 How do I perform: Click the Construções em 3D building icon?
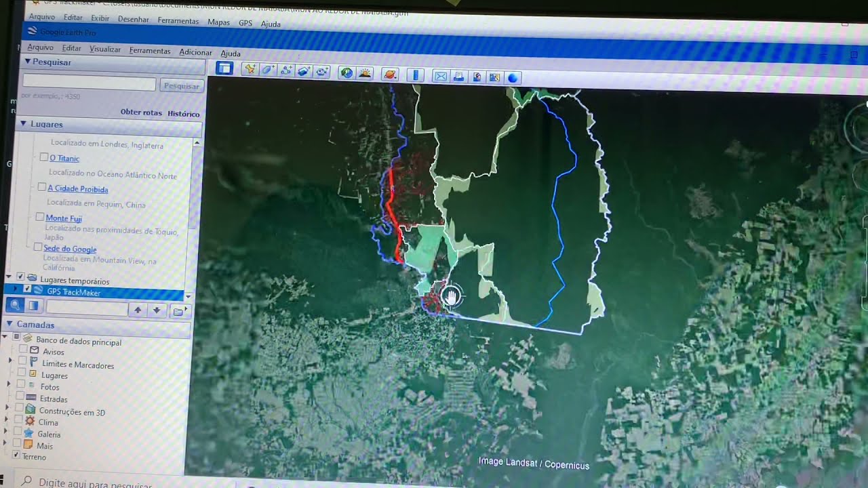pyautogui.click(x=29, y=409)
